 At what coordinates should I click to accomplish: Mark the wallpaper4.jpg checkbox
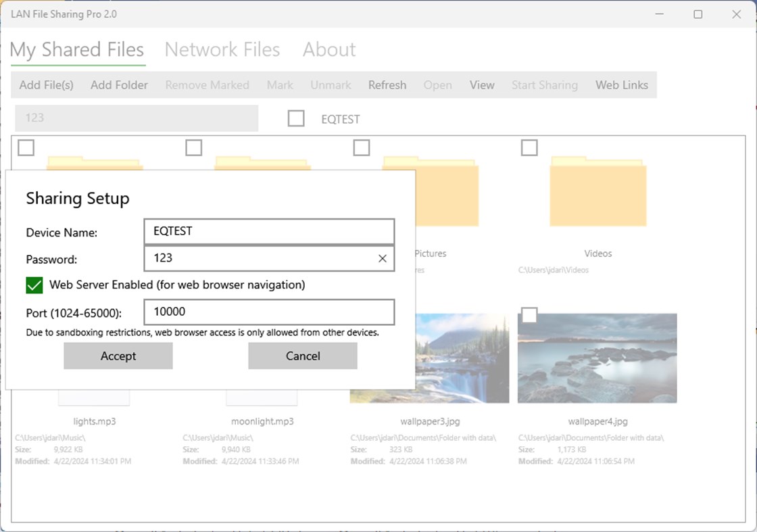529,314
